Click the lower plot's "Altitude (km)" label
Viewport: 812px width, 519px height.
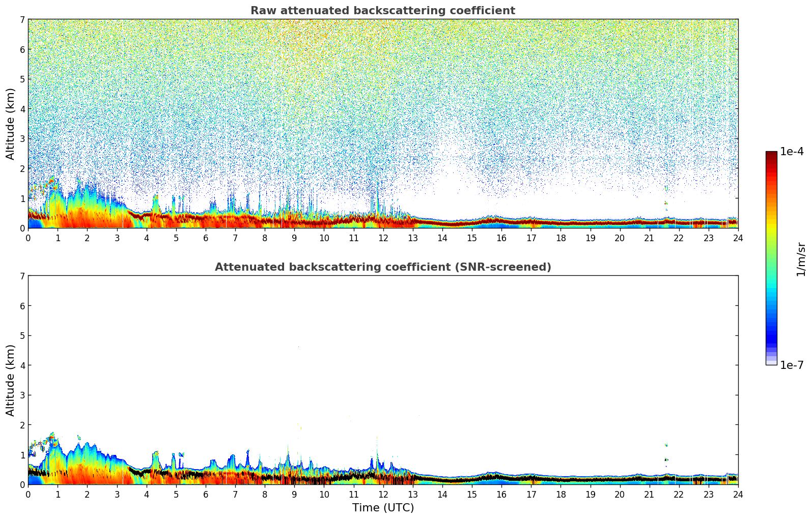coord(11,380)
